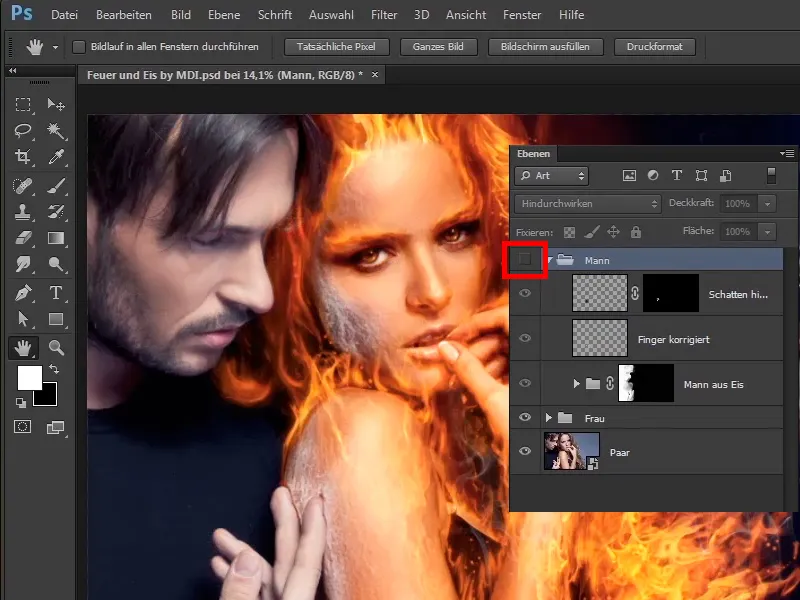Select the Crop tool
This screenshot has height=600, width=800.
click(x=23, y=157)
